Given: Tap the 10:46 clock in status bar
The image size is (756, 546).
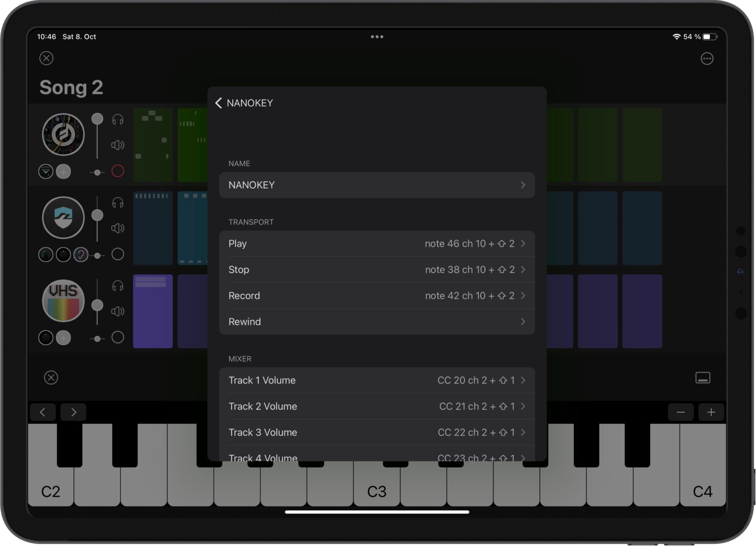Looking at the screenshot, I should click(x=47, y=37).
